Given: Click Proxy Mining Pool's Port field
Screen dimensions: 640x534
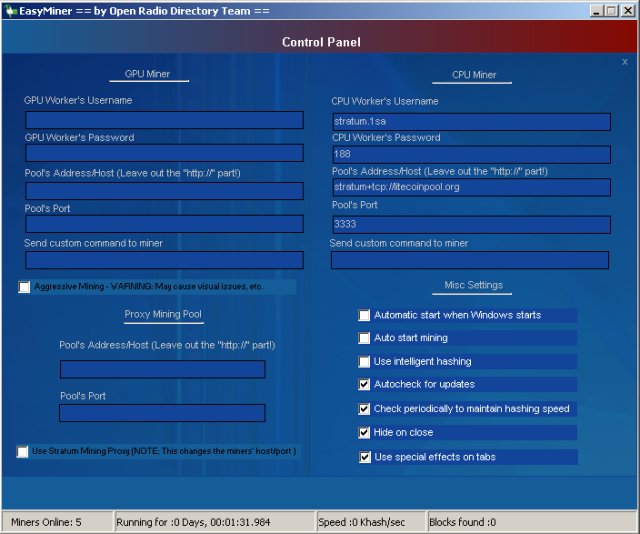Looking at the screenshot, I should tap(162, 413).
